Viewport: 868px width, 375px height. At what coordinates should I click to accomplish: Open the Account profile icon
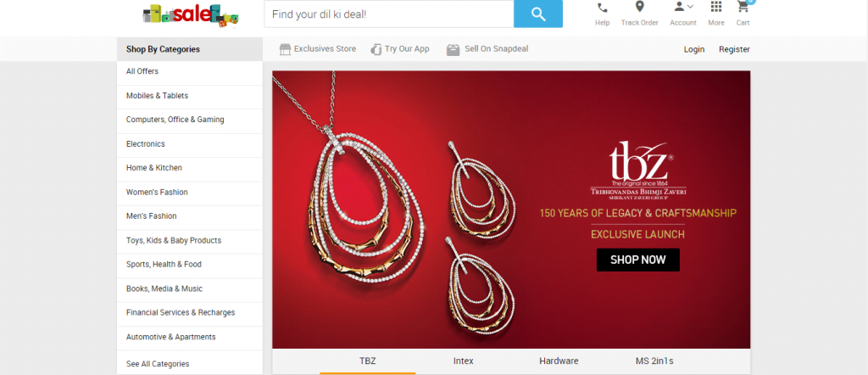679,7
